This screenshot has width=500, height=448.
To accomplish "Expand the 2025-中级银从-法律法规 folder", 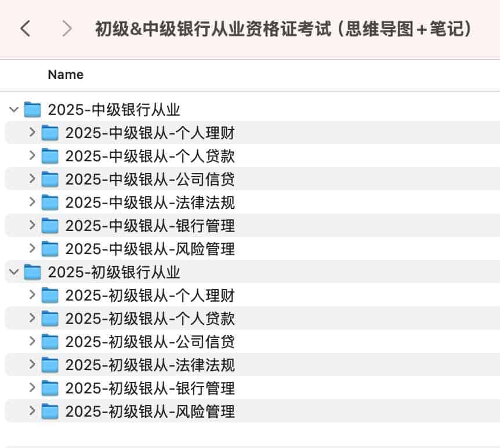I will 32,202.
